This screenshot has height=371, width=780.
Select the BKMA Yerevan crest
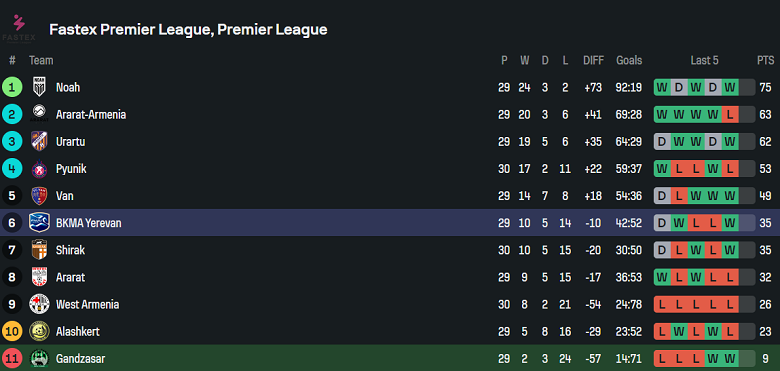coord(39,222)
